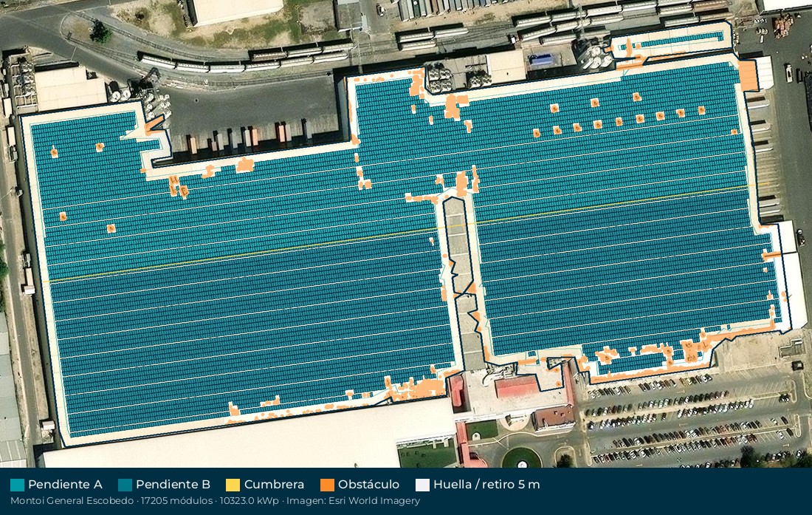
Task: Click the teal Pendiente A legend swatch
Action: click(17, 485)
